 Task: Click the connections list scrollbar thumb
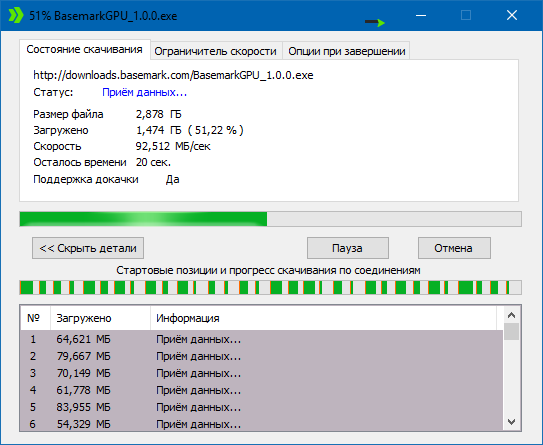tap(511, 332)
